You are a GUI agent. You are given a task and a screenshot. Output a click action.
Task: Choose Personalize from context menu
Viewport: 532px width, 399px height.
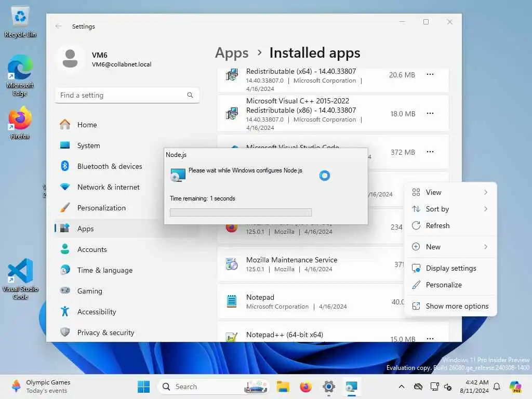pos(450,285)
